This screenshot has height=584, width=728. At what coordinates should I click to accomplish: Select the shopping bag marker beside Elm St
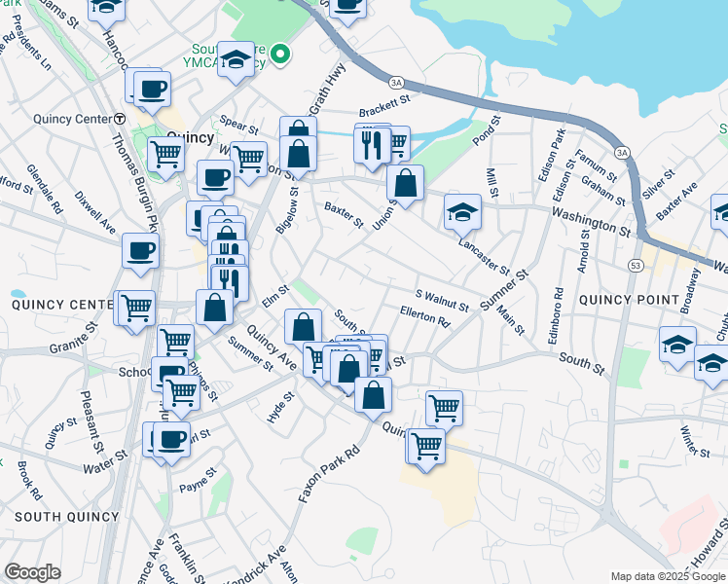coord(215,307)
